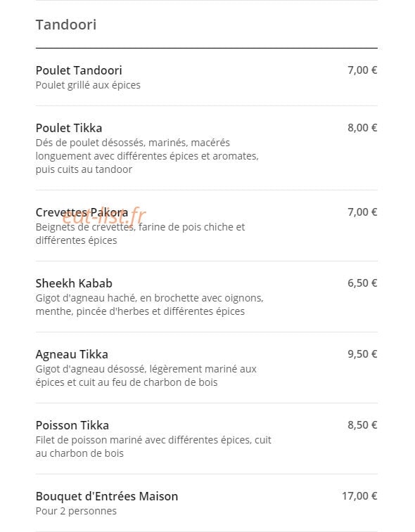Click the Sheekh Kabab description about gigot d'agneau haché
The width and height of the screenshot is (415, 532).
point(149,305)
